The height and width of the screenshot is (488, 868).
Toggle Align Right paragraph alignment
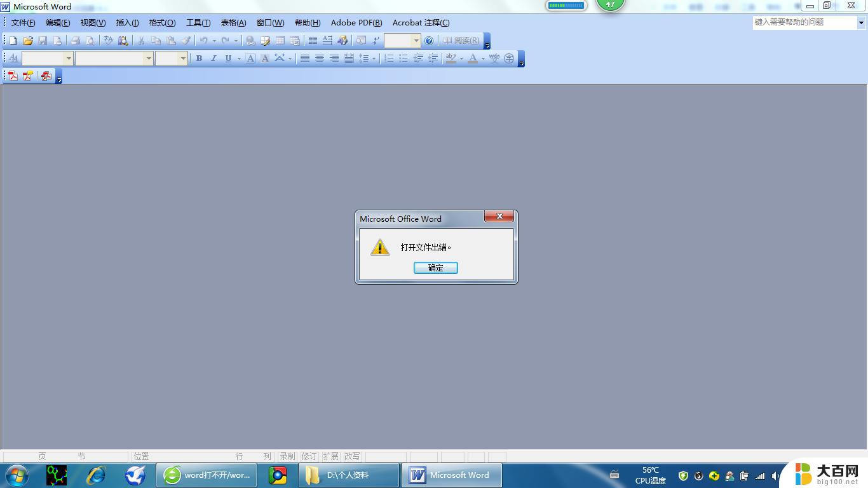pyautogui.click(x=334, y=58)
